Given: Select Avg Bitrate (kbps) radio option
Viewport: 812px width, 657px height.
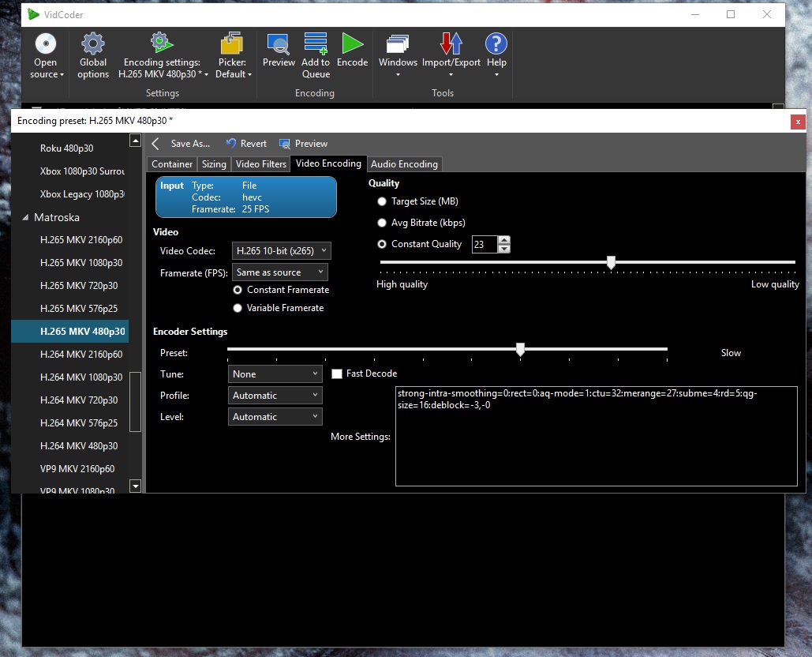Looking at the screenshot, I should click(382, 223).
